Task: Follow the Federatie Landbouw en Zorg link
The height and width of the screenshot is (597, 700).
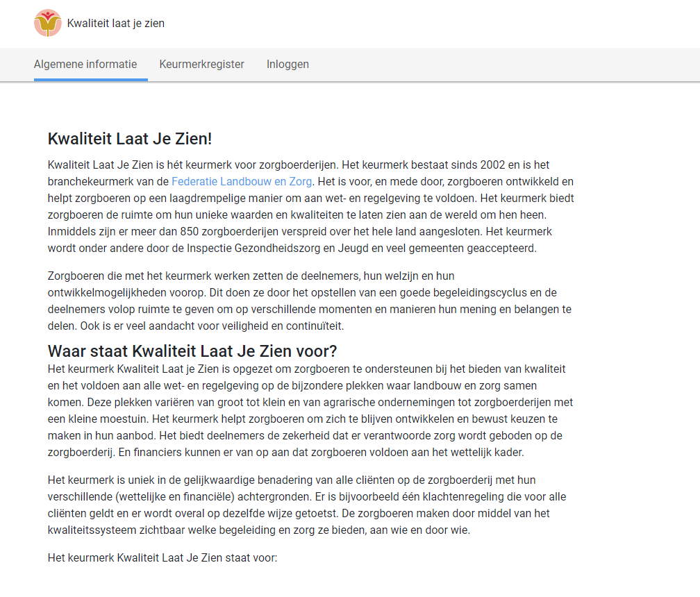Action: pyautogui.click(x=242, y=182)
